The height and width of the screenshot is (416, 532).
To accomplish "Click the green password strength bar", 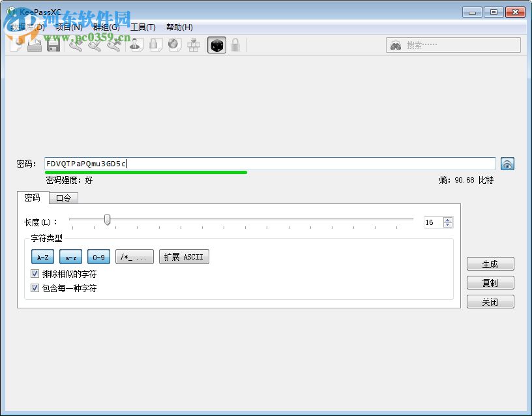I will pyautogui.click(x=146, y=172).
